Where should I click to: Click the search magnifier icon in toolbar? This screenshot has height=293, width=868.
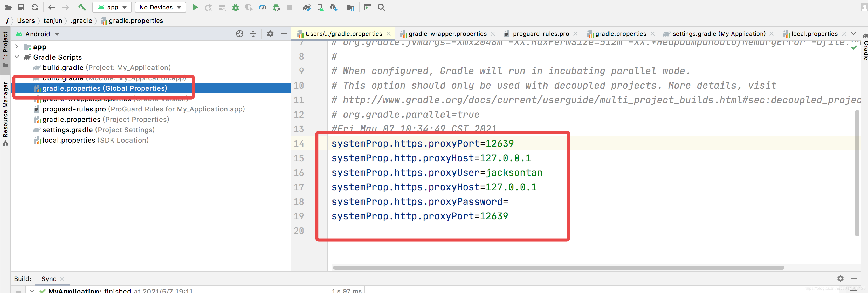coord(381,7)
